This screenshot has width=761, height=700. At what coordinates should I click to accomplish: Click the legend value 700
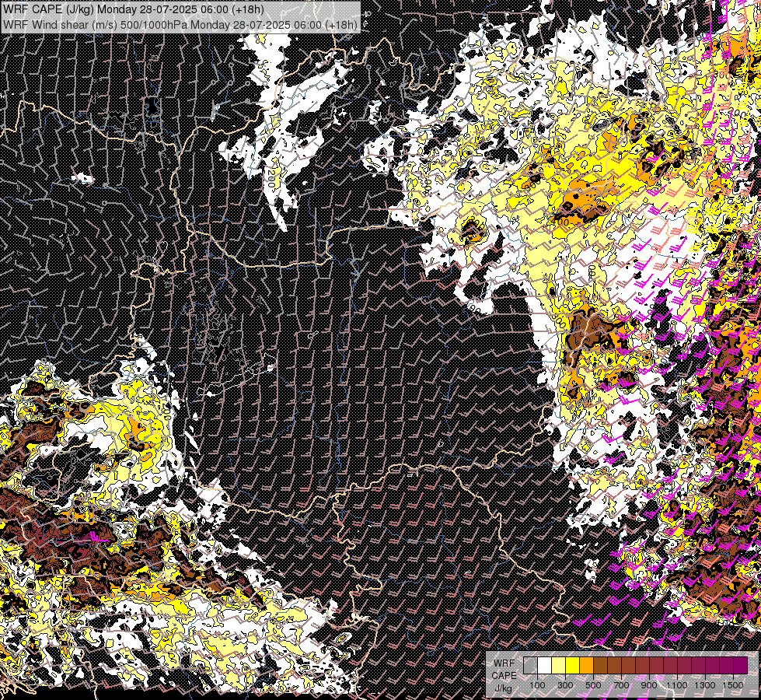pyautogui.click(x=621, y=685)
